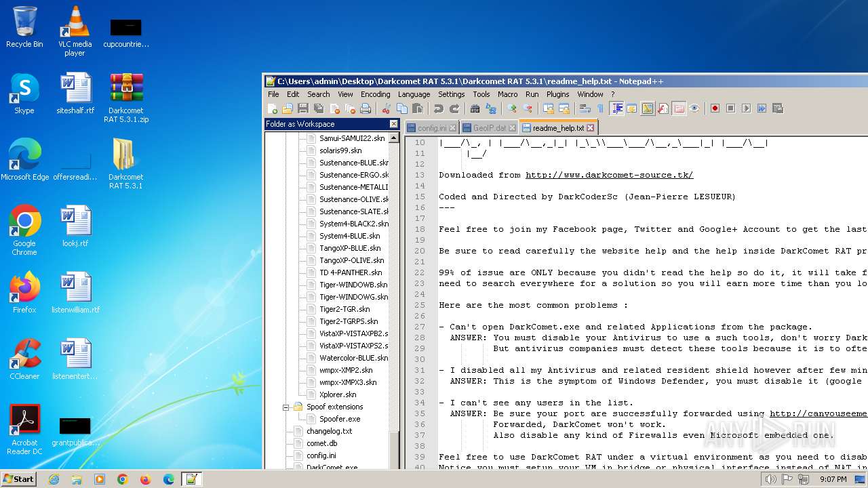
Task: Toggle word wrap toolbar button
Action: (x=585, y=108)
